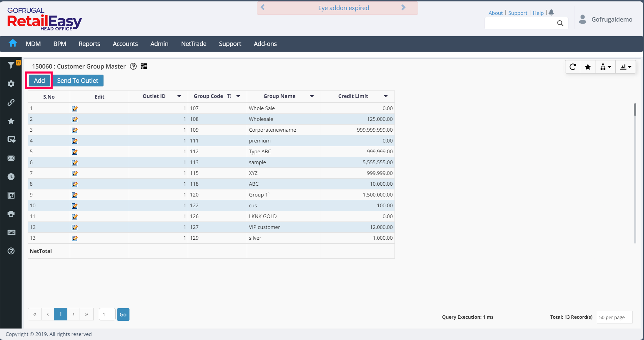
Task: Edit the sample group row
Action: 75,162
